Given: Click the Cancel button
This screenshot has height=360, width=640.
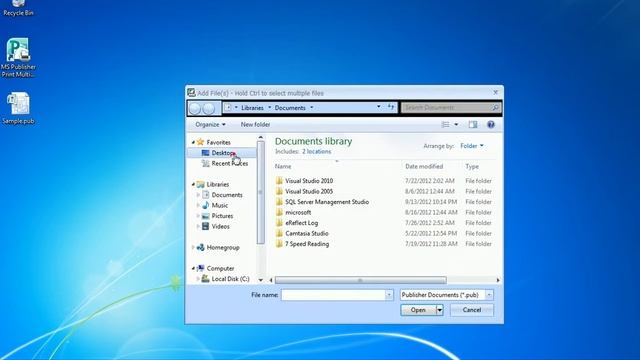Looking at the screenshot, I should point(472,310).
